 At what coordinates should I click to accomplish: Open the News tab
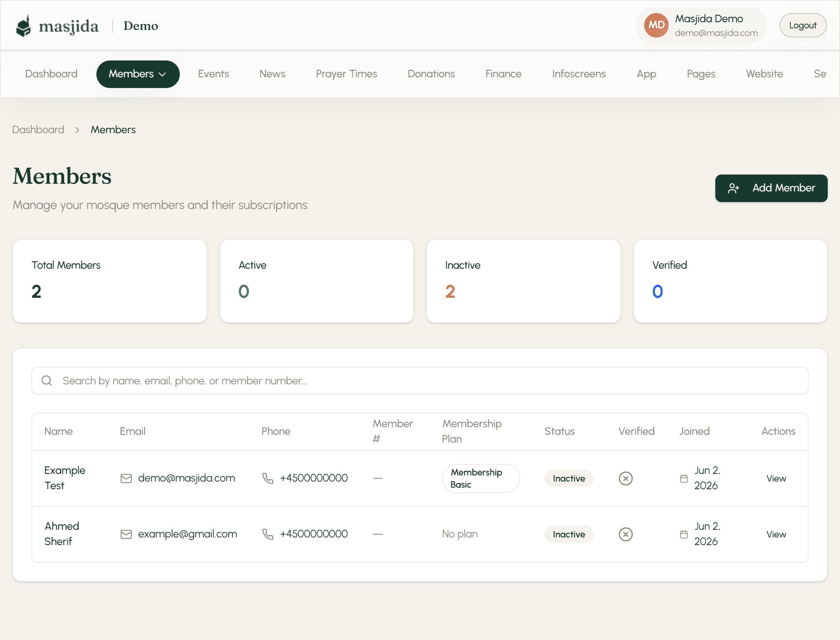point(272,74)
